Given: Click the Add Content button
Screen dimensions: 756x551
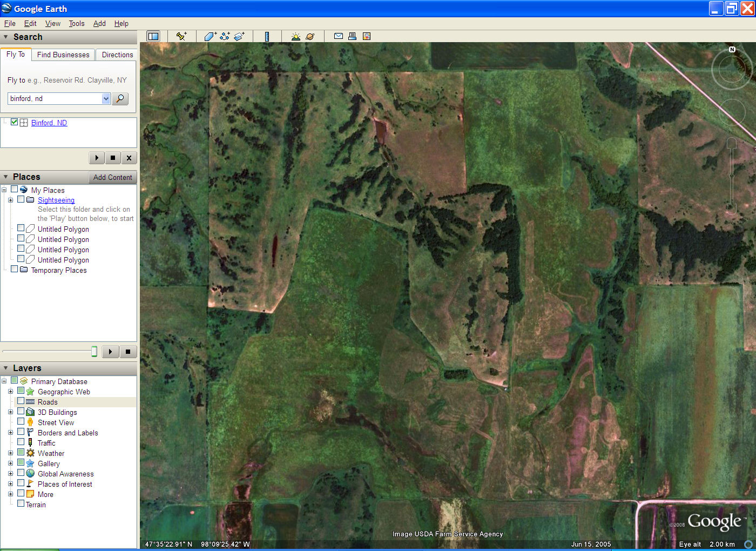Looking at the screenshot, I should [x=112, y=177].
